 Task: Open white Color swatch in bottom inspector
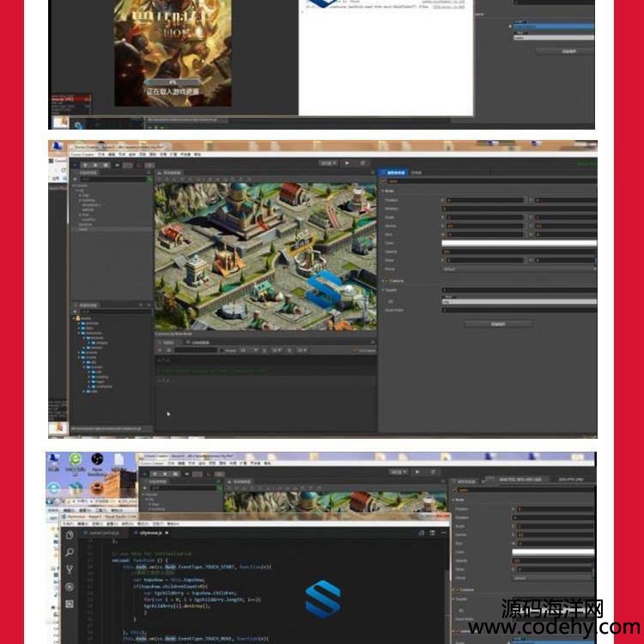pyautogui.click(x=553, y=552)
